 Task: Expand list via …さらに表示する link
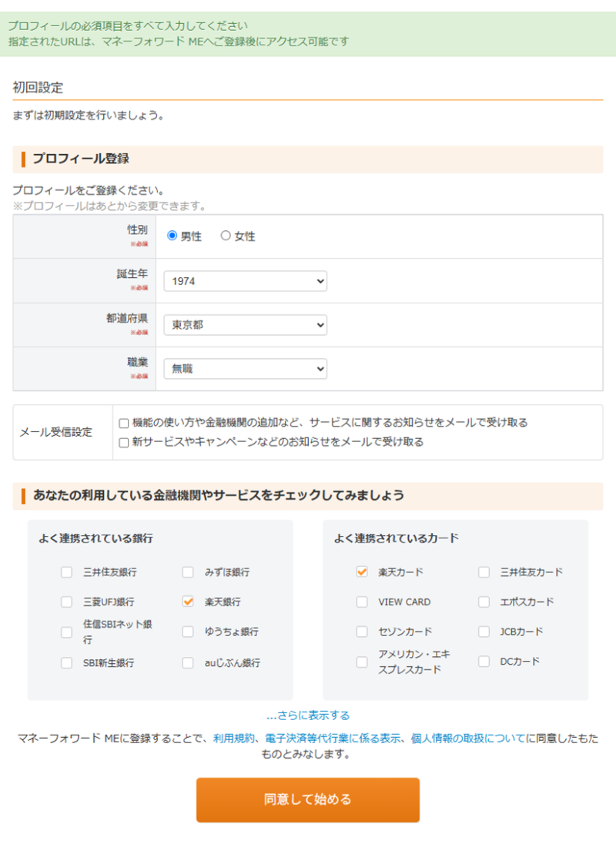pyautogui.click(x=308, y=715)
